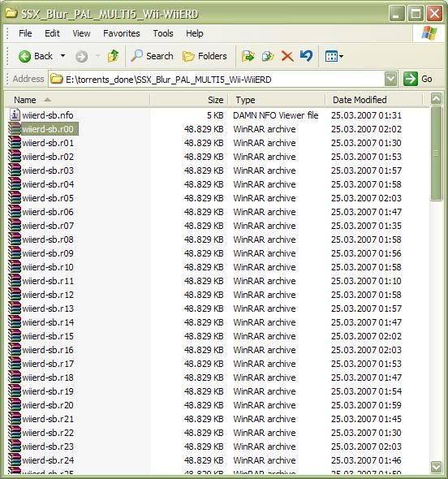448x479 pixels.
Task: Toggle the Folders pane
Action: click(205, 56)
